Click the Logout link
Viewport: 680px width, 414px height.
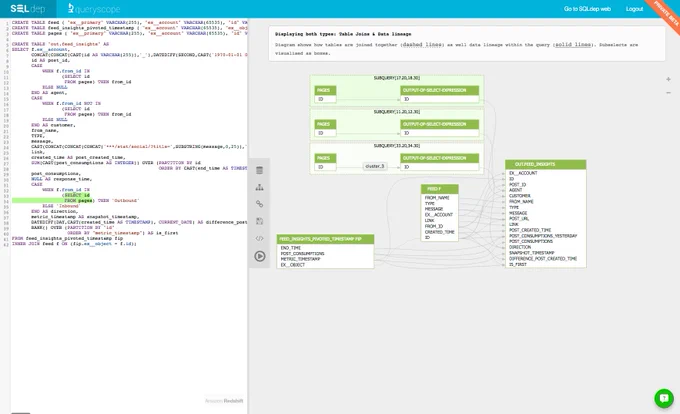(x=634, y=9)
